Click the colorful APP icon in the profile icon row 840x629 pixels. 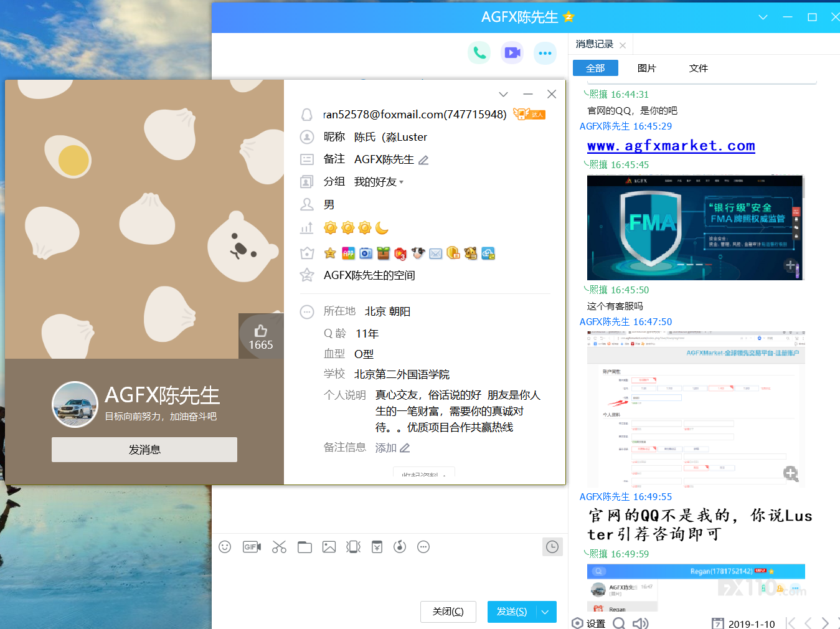click(348, 253)
